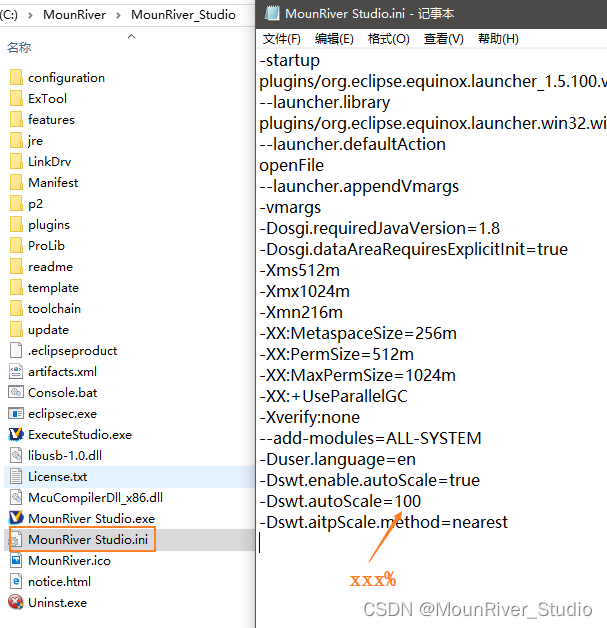Screen dimensions: 607x628
Task: Click the ProLib folder icon
Action: tap(16, 245)
